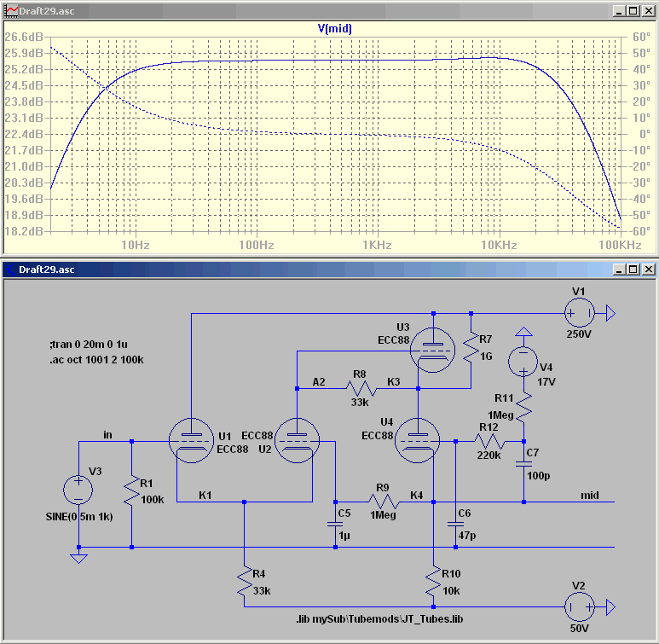The width and height of the screenshot is (659, 644).
Task: Select the U4 ECC88 triode symbol
Action: pyautogui.click(x=418, y=440)
